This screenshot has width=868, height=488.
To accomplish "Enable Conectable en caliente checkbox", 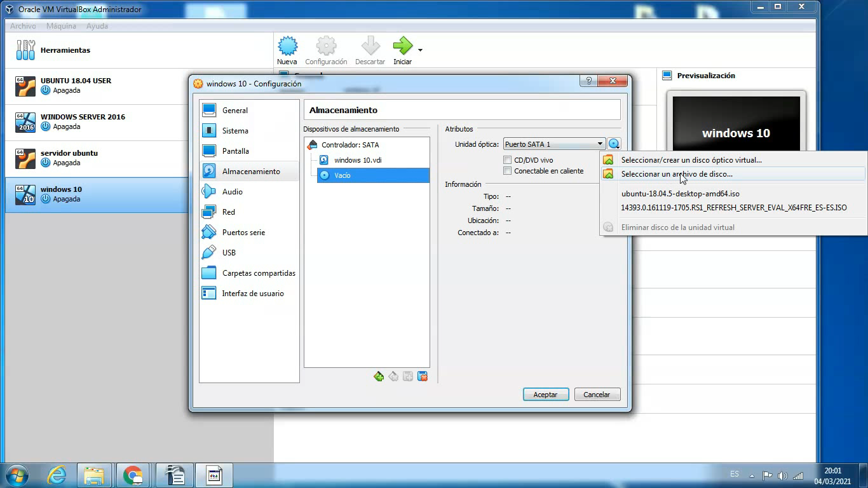I will [508, 171].
